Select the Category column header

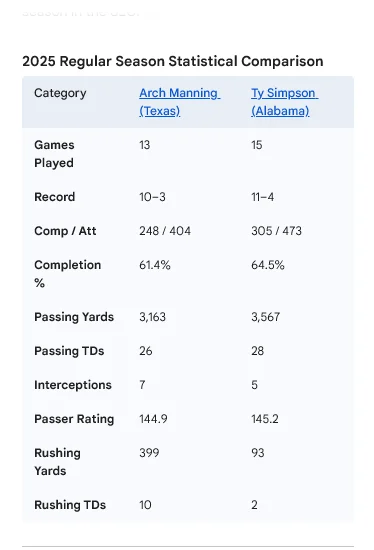60,93
